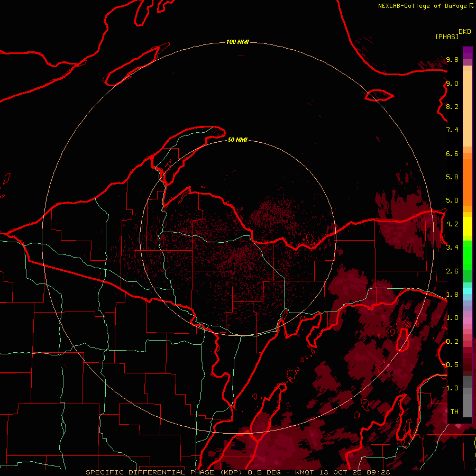Click the 8.2 scale value
Screen dimensions: 476x476
452,106
